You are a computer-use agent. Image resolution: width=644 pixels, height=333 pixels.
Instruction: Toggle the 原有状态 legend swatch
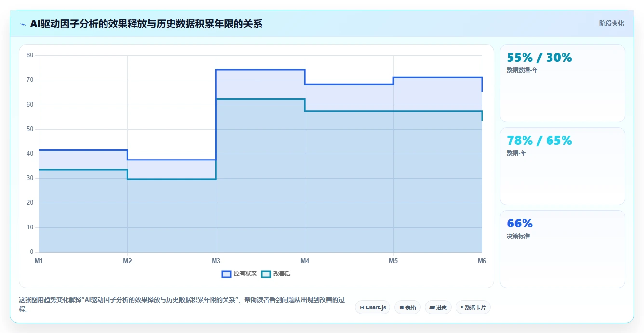pyautogui.click(x=227, y=274)
